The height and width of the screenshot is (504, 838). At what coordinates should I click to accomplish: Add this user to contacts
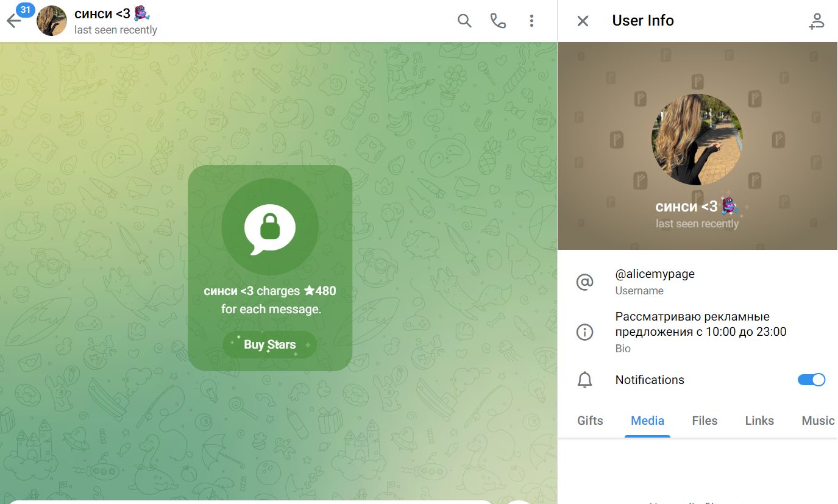pyautogui.click(x=816, y=21)
